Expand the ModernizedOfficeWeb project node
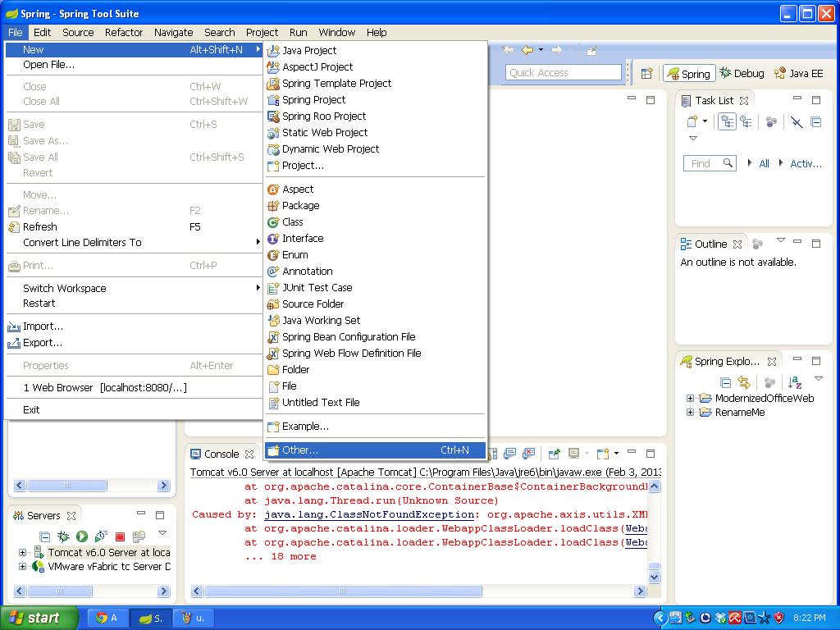This screenshot has height=630, width=840. (x=691, y=399)
